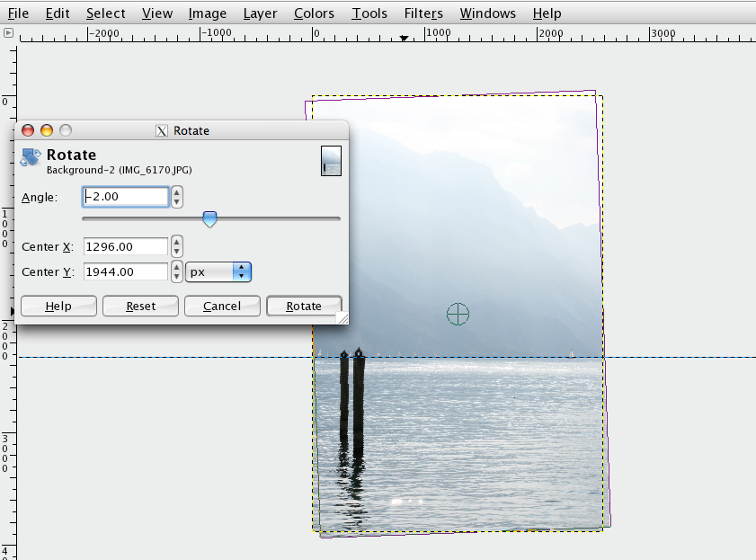Open Help for the Rotate dialog
The width and height of the screenshot is (756, 560).
click(58, 306)
